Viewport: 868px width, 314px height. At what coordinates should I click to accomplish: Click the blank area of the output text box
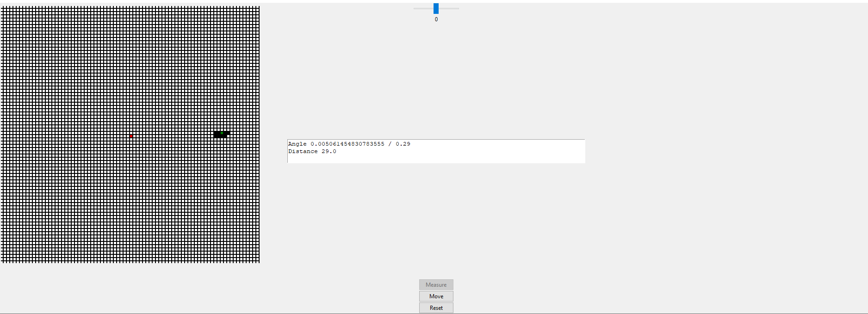(463, 157)
